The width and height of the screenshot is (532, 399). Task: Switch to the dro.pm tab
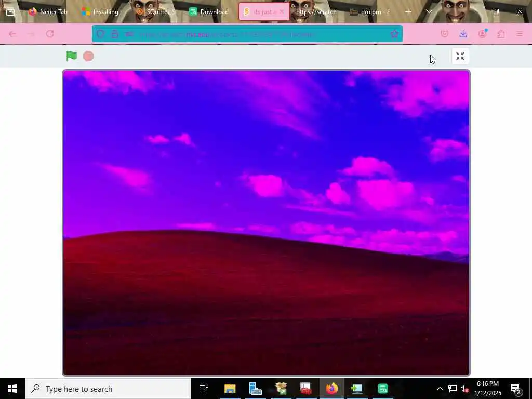point(370,12)
